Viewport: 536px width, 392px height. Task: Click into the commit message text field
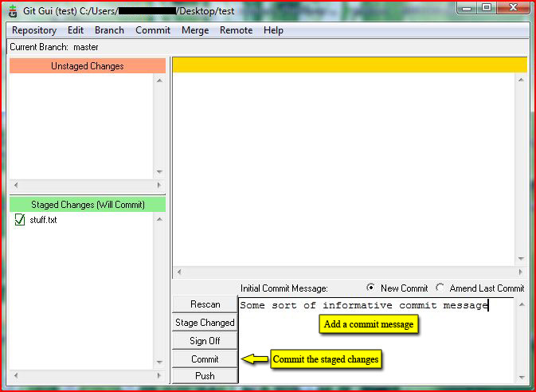(x=376, y=340)
